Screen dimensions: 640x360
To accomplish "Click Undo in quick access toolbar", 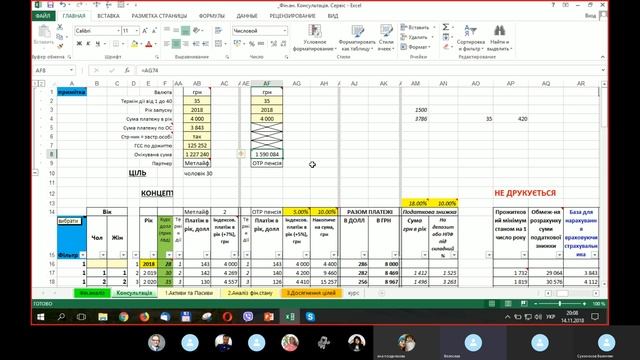I will [x=63, y=5].
